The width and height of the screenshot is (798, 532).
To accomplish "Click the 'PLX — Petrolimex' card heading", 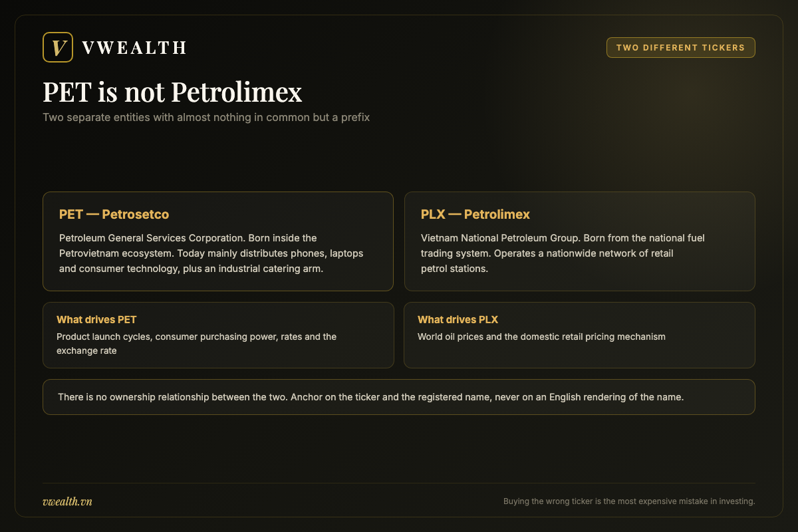I will 475,214.
